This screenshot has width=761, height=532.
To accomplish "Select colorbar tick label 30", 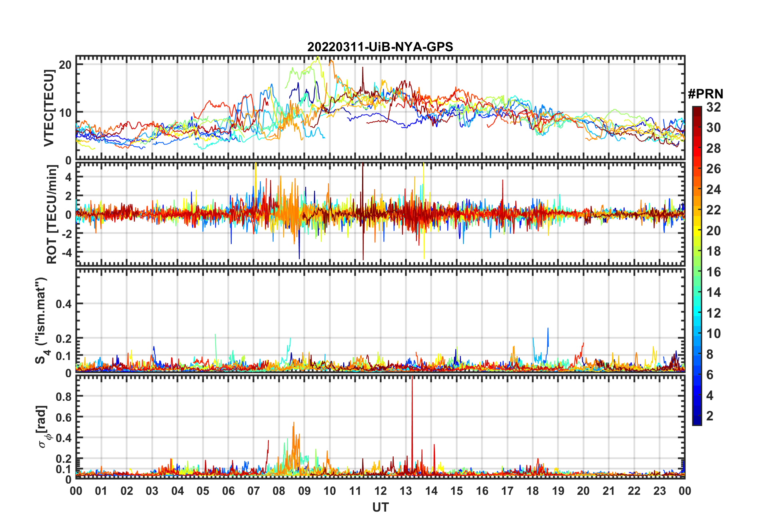I will coord(713,128).
